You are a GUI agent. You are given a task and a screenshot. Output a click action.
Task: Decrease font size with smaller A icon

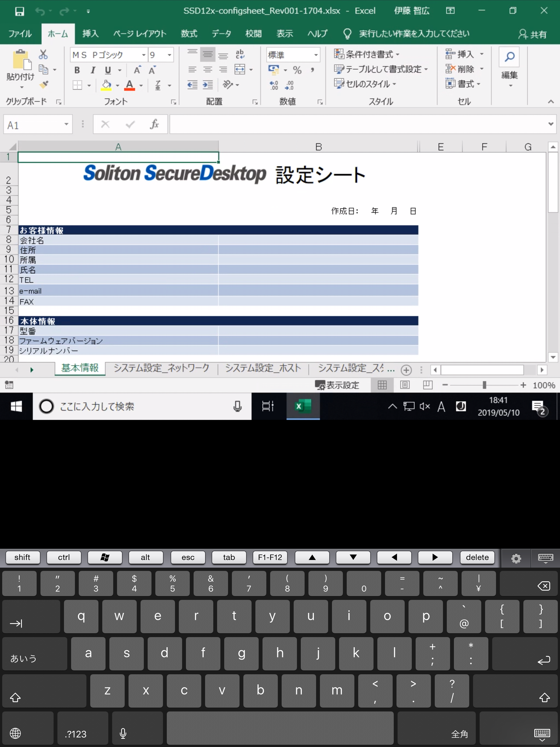click(152, 70)
